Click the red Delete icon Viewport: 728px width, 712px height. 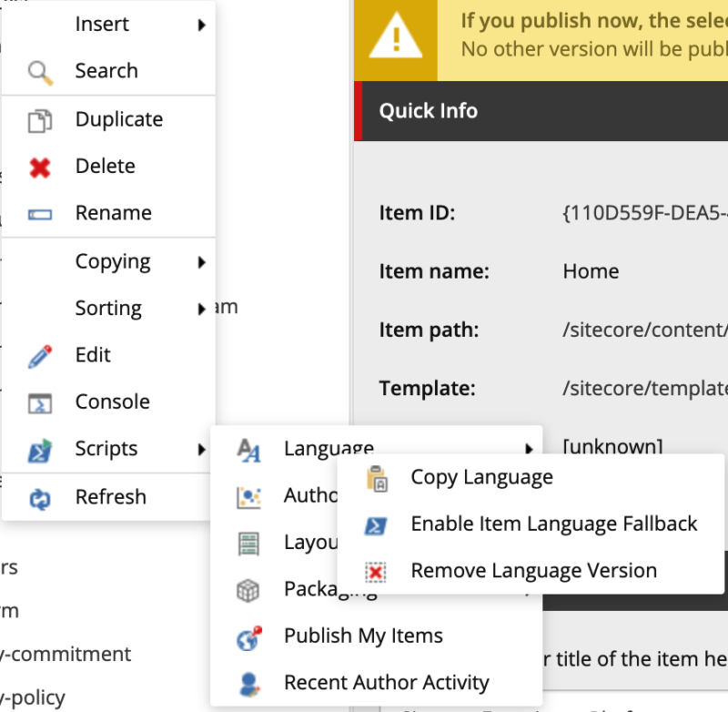pyautogui.click(x=38, y=166)
